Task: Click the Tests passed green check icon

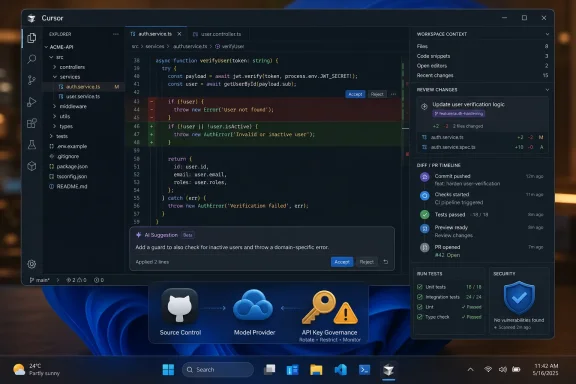Action: [x=425, y=215]
